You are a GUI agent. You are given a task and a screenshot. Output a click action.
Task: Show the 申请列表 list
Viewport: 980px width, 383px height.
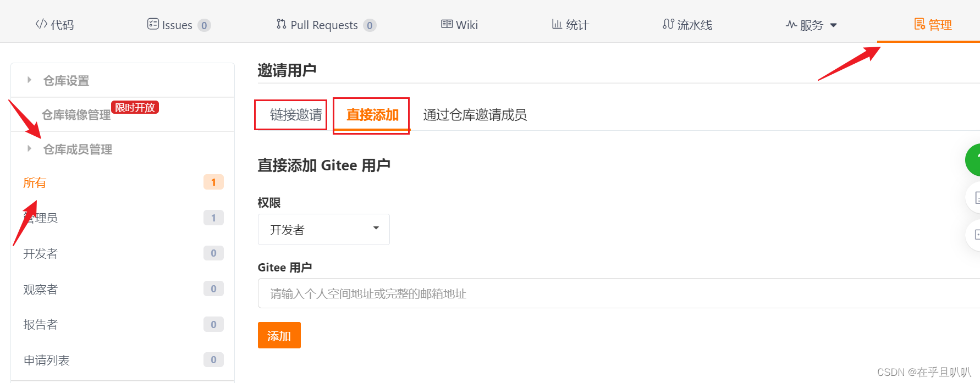tap(122, 360)
